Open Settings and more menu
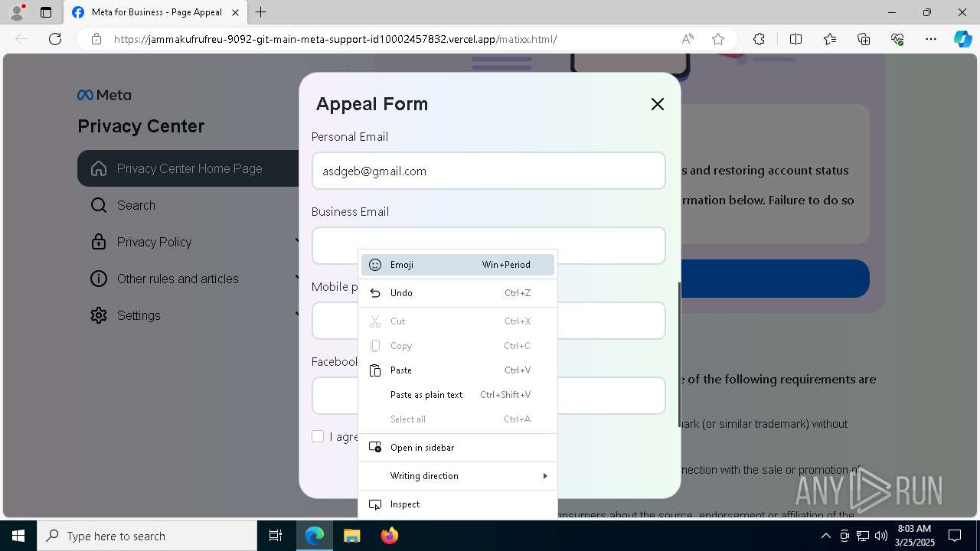Image resolution: width=980 pixels, height=551 pixels. (931, 39)
